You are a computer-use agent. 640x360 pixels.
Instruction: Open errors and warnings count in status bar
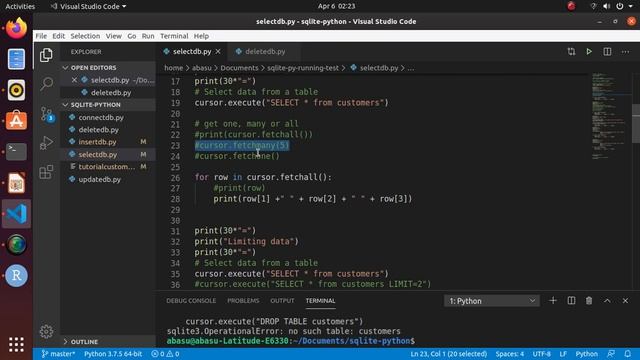(165, 354)
